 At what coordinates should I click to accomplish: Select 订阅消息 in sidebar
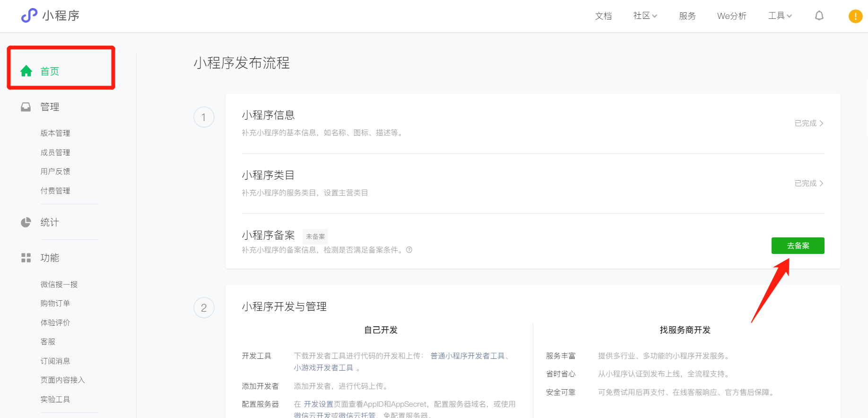(55, 361)
